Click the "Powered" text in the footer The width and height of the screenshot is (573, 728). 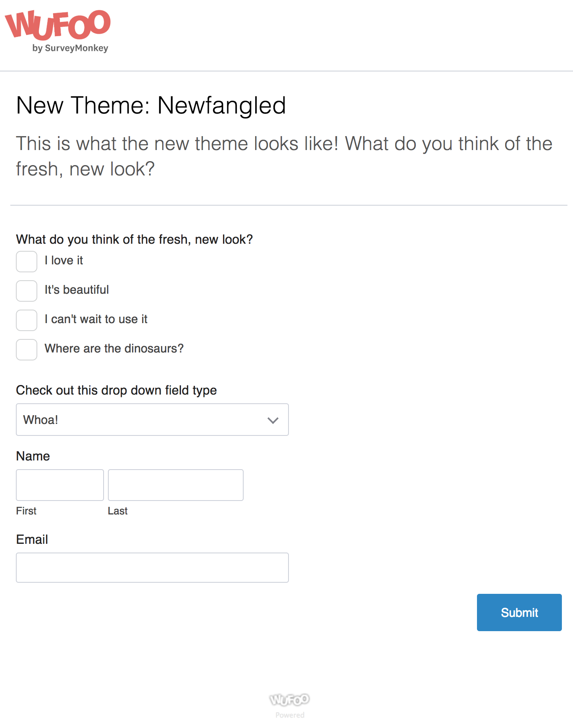pyautogui.click(x=290, y=715)
